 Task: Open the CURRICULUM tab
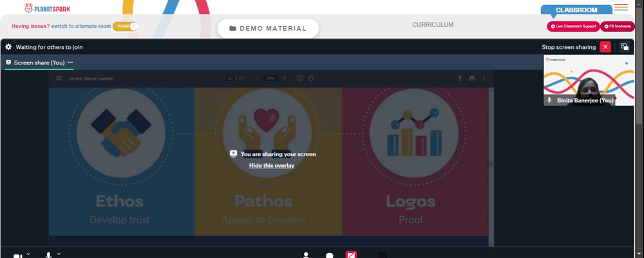click(433, 25)
